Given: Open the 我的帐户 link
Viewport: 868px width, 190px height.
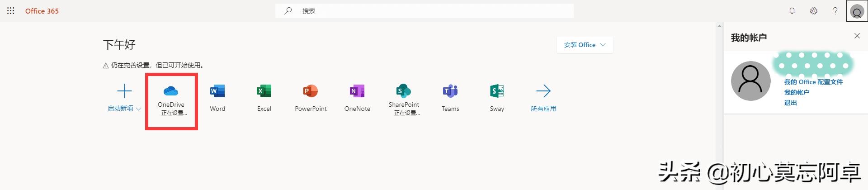Looking at the screenshot, I should [x=797, y=92].
